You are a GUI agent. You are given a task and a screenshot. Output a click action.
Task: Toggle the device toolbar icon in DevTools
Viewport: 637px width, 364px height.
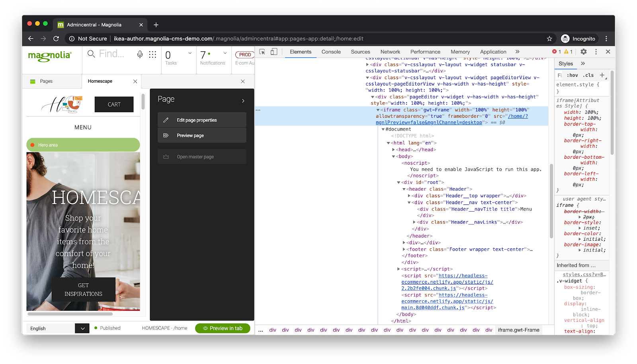[274, 52]
